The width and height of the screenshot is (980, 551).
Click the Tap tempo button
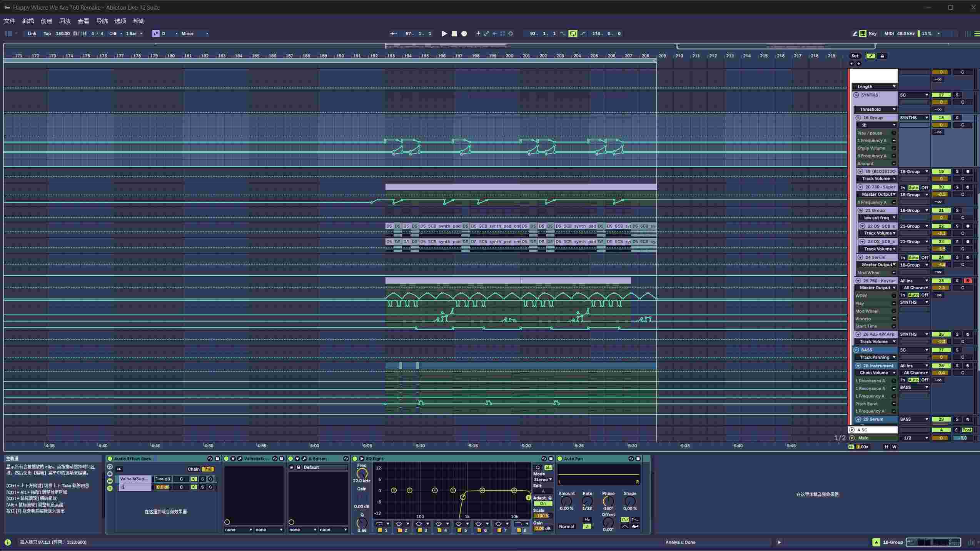[x=47, y=33]
